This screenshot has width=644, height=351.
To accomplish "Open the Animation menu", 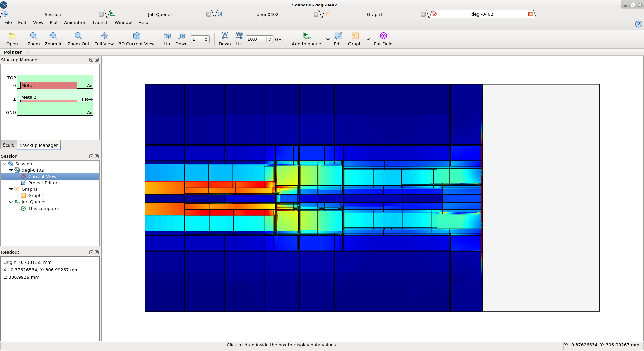I will click(75, 22).
